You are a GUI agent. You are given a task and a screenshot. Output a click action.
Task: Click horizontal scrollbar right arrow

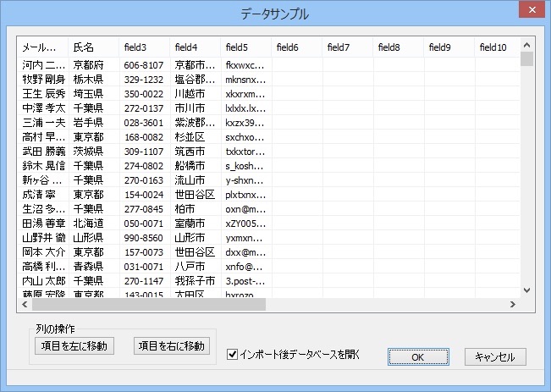(512, 304)
